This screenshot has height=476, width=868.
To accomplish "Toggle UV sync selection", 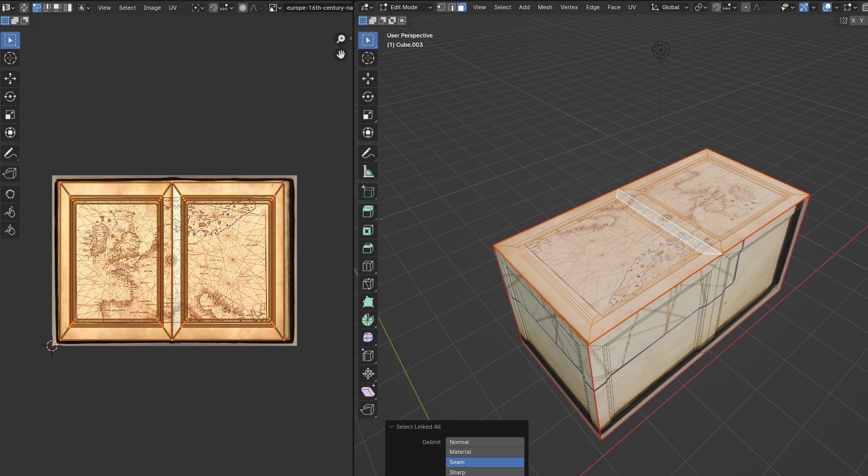I will pos(24,8).
